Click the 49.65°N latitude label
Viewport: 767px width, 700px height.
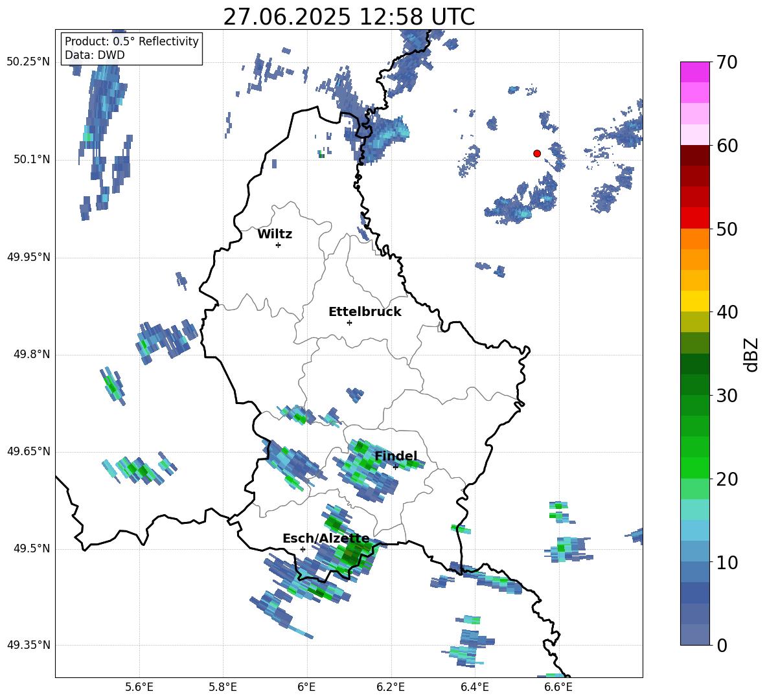point(29,451)
